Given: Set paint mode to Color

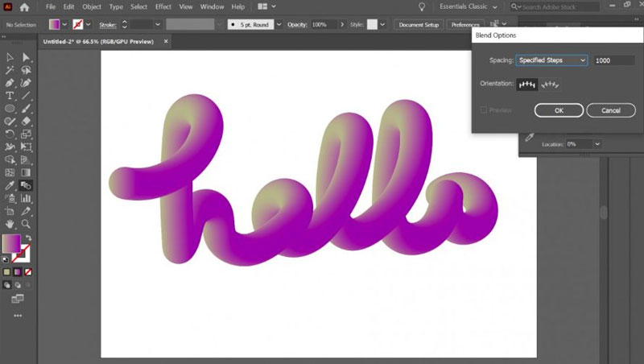Looking at the screenshot, I should point(6,272).
